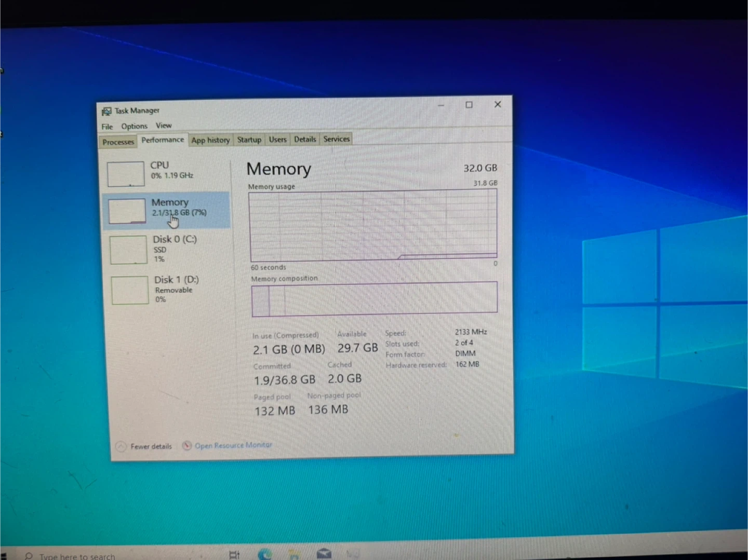Click the Open Resource Monitor link
The image size is (748, 560).
click(233, 445)
